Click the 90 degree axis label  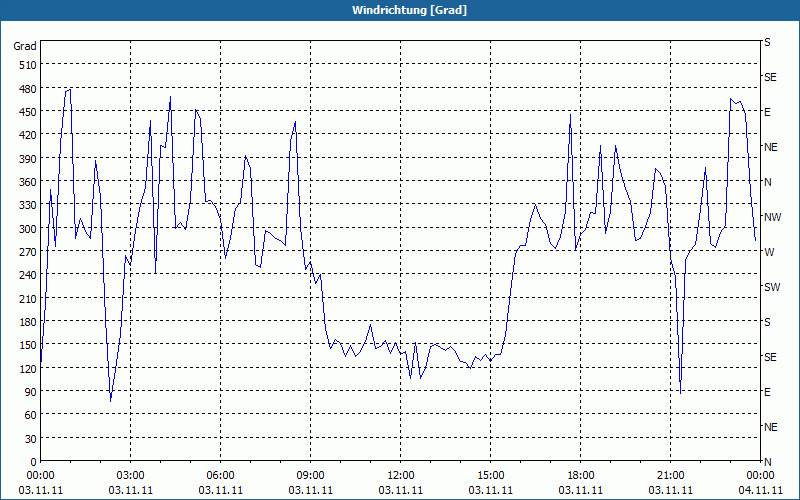click(31, 392)
